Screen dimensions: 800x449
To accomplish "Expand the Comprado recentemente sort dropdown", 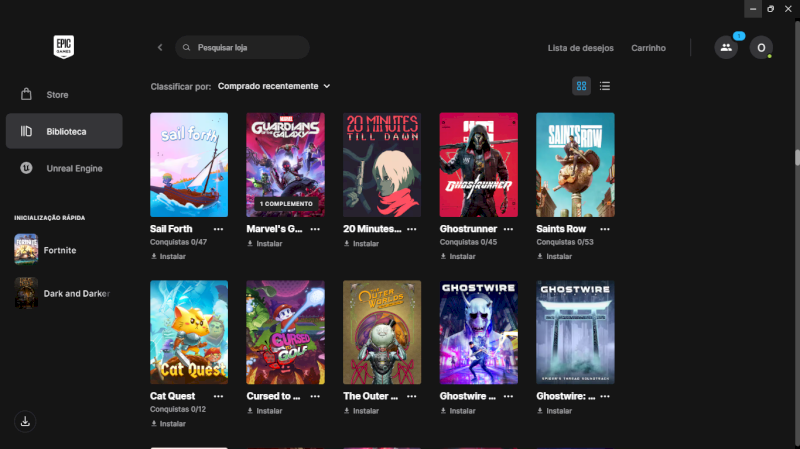I will coord(274,86).
